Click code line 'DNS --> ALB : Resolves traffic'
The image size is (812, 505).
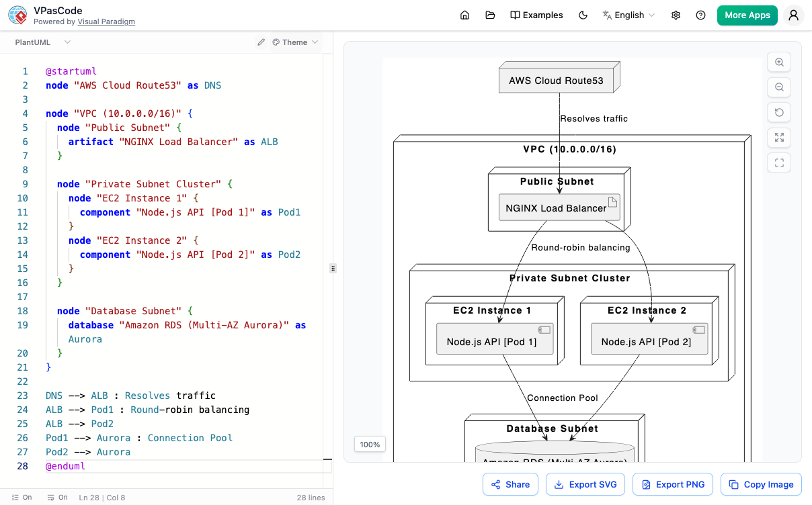(130, 396)
